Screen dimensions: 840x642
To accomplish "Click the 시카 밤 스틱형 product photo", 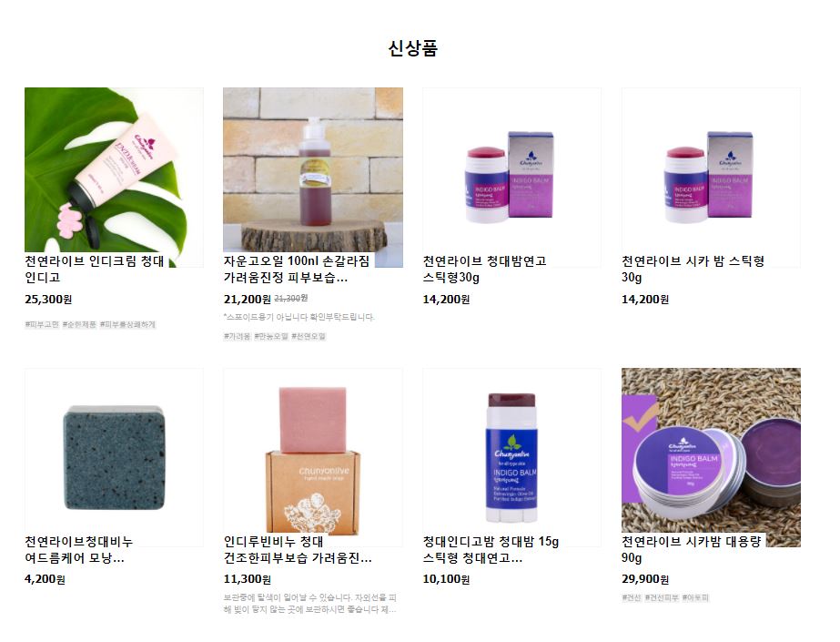I will tap(711, 178).
